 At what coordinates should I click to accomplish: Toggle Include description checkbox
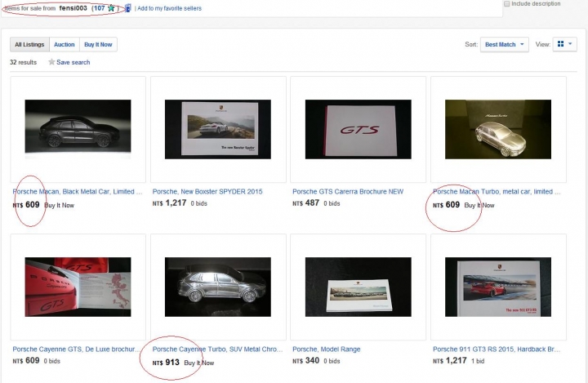(x=506, y=4)
